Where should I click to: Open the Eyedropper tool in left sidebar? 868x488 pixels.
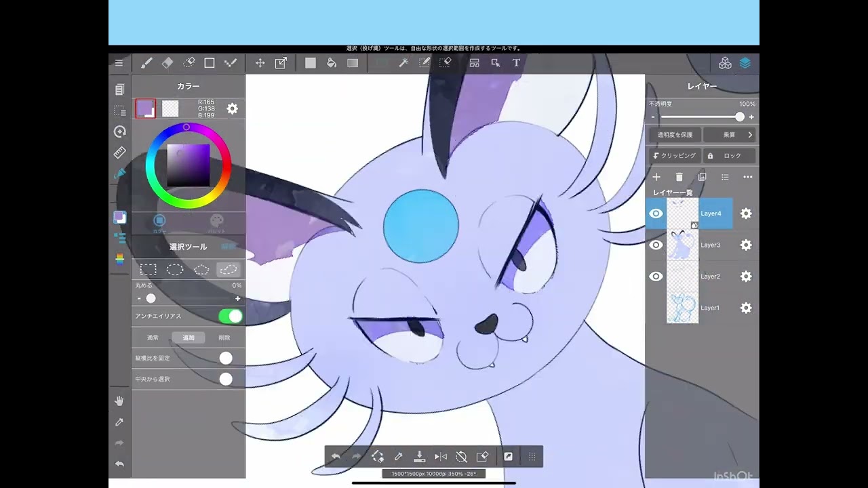click(119, 422)
